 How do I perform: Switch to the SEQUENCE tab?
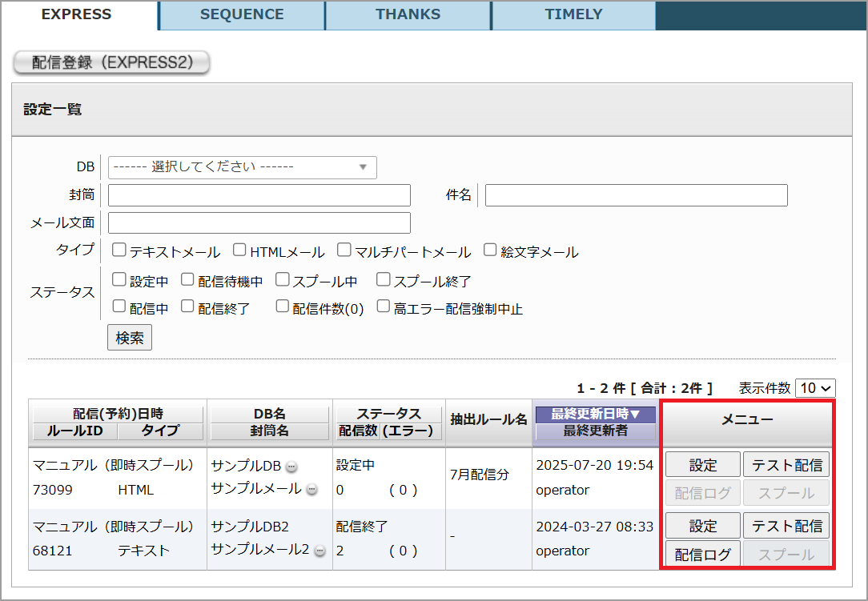coord(242,14)
